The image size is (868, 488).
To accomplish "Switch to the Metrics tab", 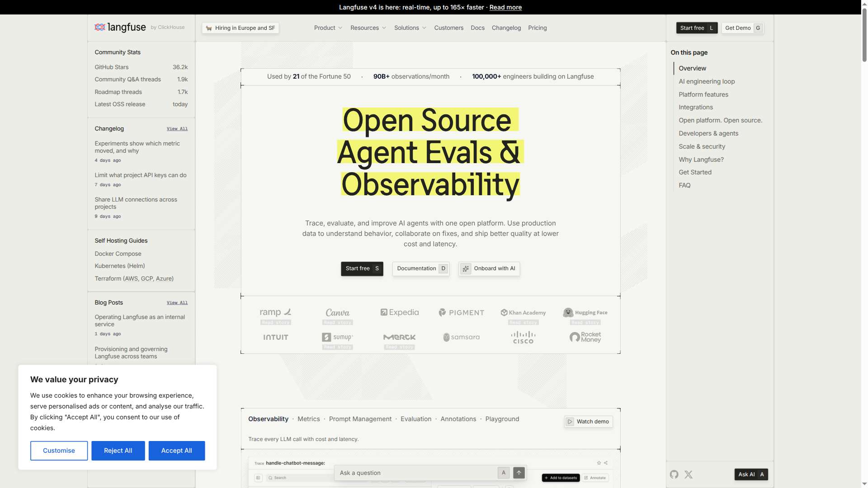I will [309, 419].
